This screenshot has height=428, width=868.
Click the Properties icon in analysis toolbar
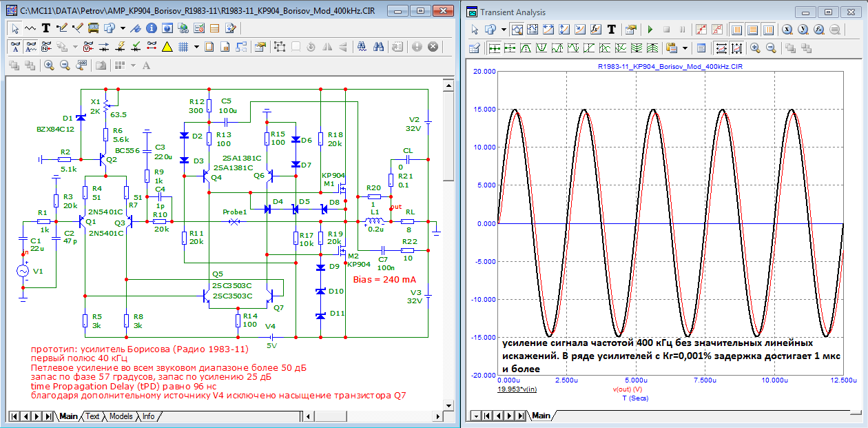630,30
